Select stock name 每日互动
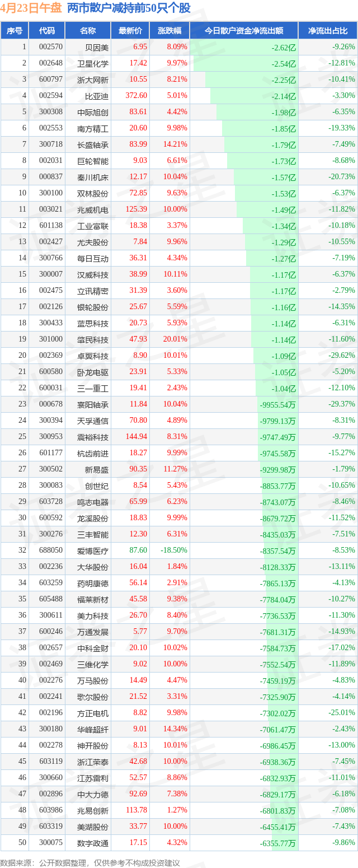358x868 pixels. [x=93, y=259]
